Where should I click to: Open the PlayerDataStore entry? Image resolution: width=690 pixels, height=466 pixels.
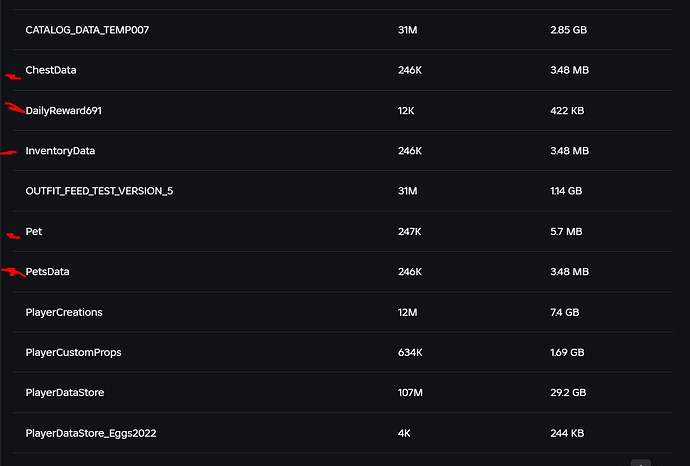[x=65, y=393]
